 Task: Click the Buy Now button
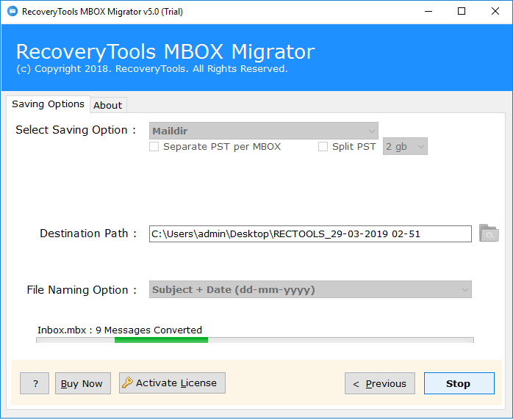point(83,383)
